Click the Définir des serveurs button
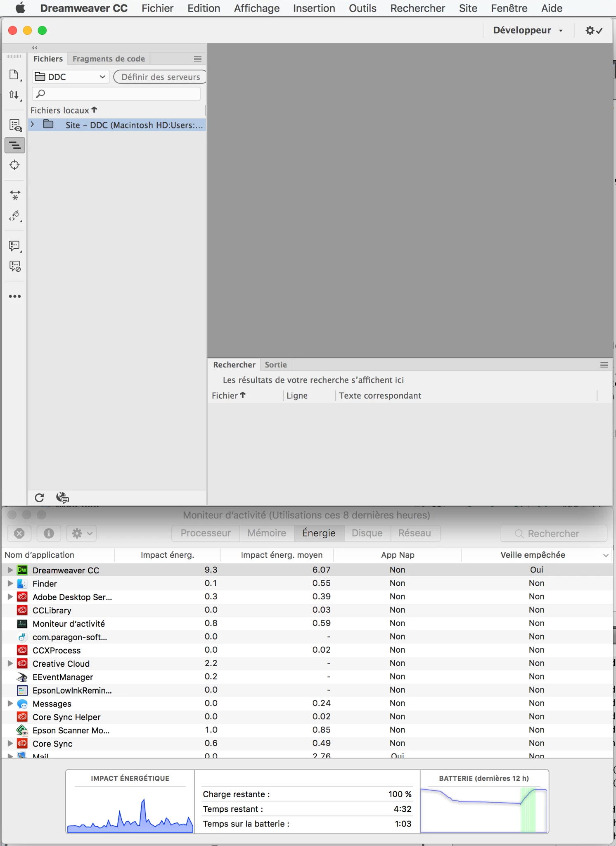 pyautogui.click(x=160, y=77)
